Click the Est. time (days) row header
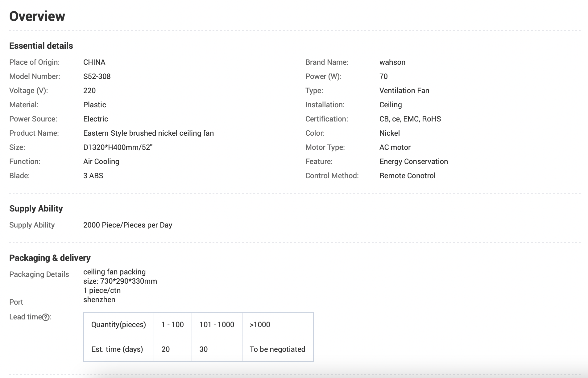 point(117,349)
